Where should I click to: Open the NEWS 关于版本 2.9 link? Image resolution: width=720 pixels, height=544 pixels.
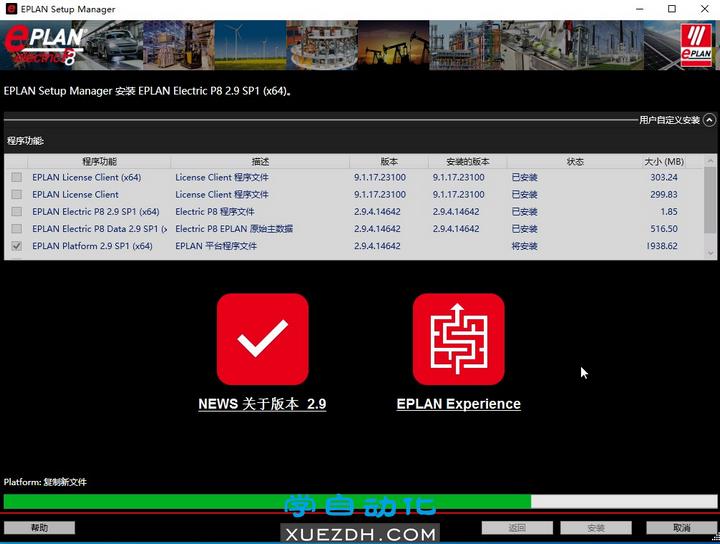(262, 404)
